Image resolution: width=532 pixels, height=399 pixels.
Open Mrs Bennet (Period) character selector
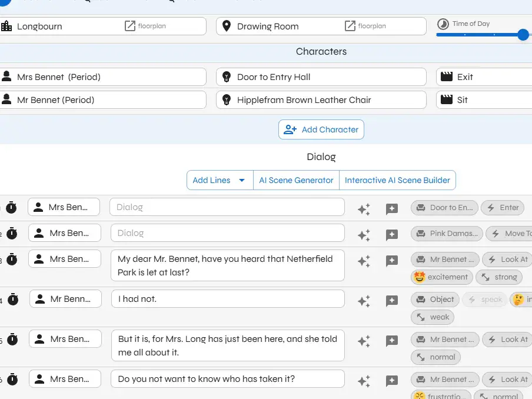103,77
